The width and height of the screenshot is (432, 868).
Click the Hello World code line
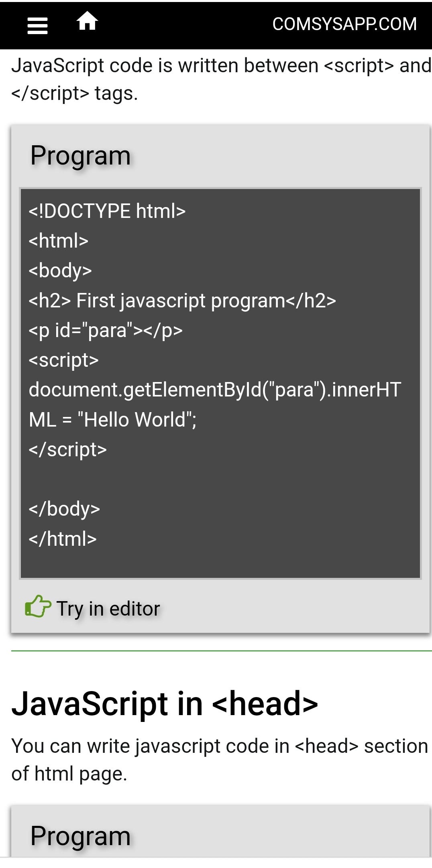point(112,419)
